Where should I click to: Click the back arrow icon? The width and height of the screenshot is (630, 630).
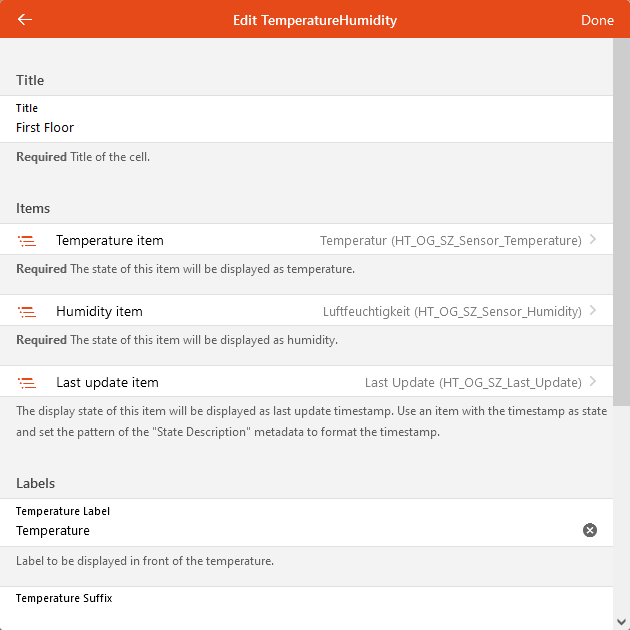pyautogui.click(x=25, y=19)
